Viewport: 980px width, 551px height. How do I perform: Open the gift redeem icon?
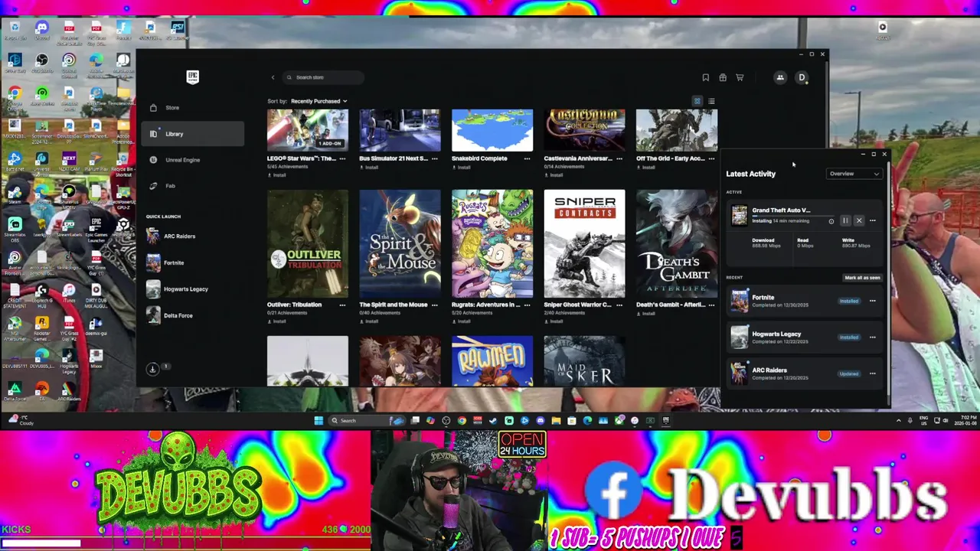722,77
